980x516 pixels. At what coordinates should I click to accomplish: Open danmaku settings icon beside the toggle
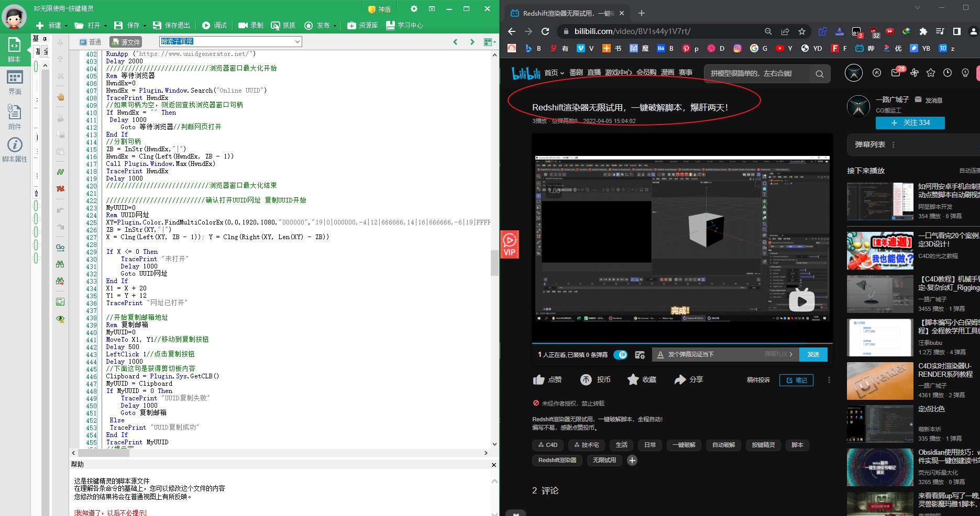[x=640, y=355]
